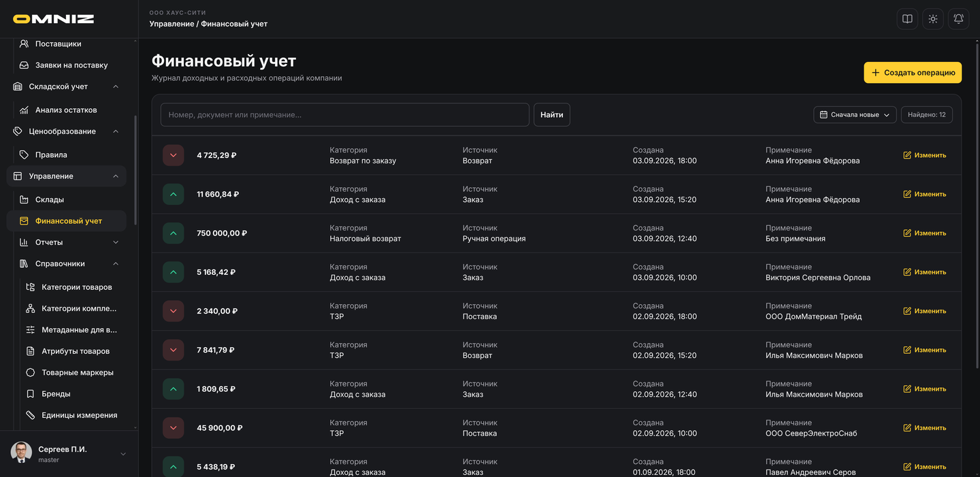Open the Сначала новые sort dropdown
The width and height of the screenshot is (980, 477).
click(x=855, y=115)
